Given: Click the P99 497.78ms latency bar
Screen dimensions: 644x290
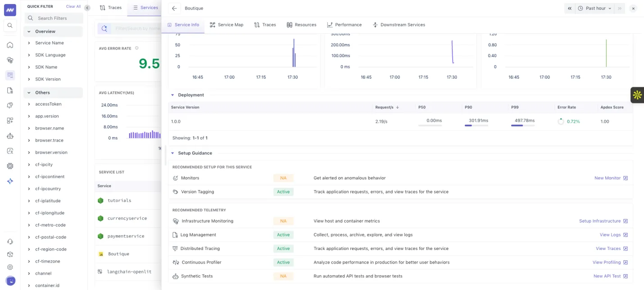Looking at the screenshot, I should point(523,125).
